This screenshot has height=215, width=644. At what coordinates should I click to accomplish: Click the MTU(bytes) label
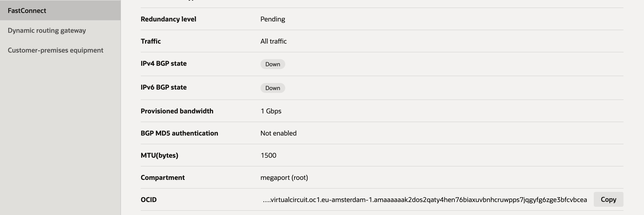(159, 156)
